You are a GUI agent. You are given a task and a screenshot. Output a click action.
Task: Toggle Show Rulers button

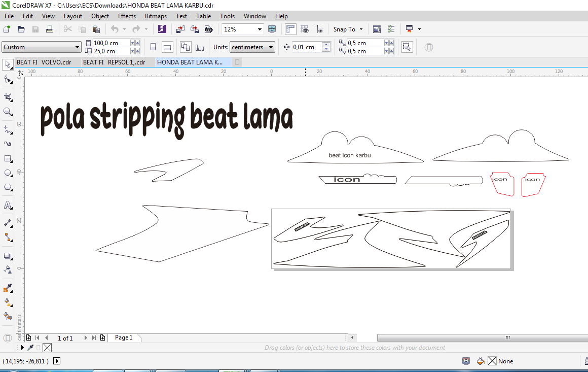[290, 29]
